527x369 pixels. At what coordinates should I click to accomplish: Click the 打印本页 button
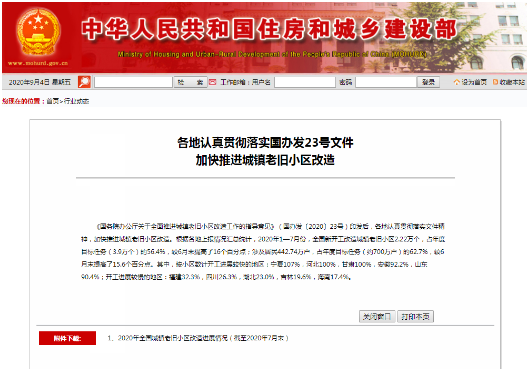tap(415, 317)
